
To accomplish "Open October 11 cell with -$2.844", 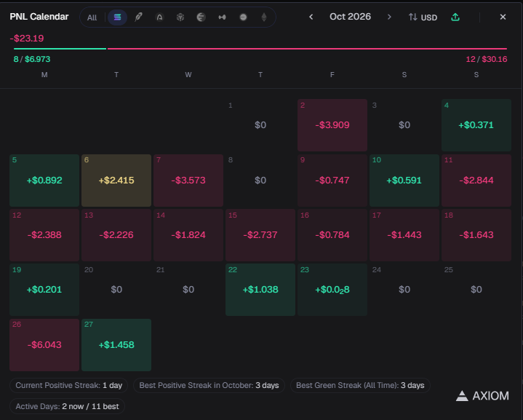I will [x=476, y=181].
